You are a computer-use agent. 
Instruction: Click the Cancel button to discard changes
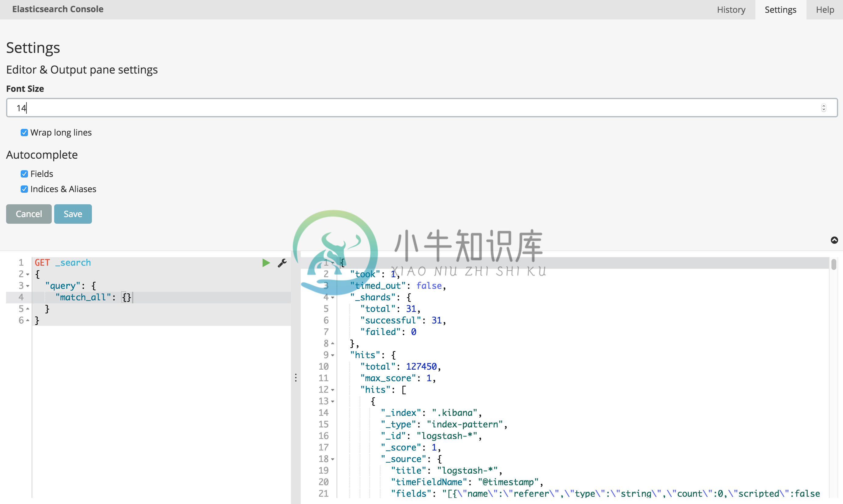(x=29, y=214)
